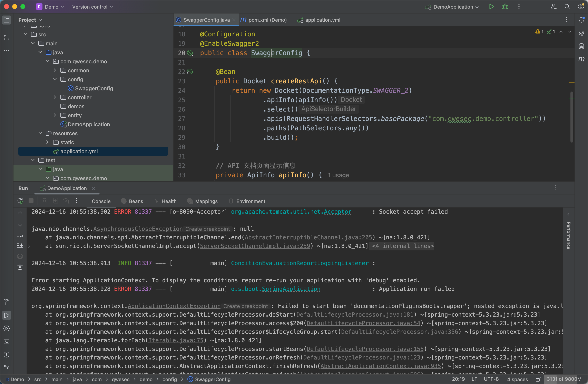Go to the next highlighted error with the down arrow

569,31
